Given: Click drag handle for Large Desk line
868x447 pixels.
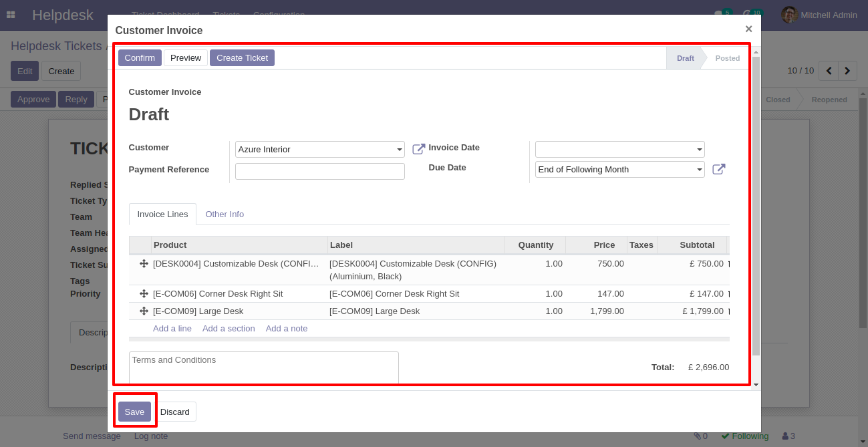Looking at the screenshot, I should [x=144, y=311].
